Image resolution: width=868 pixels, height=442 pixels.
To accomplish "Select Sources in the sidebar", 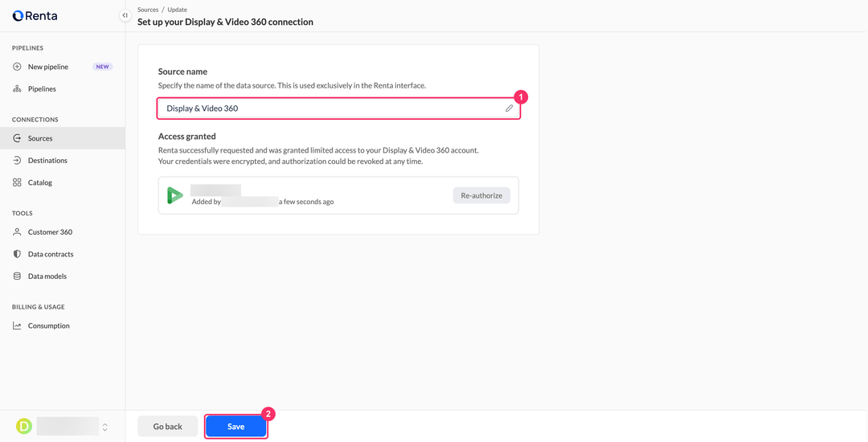I will [x=63, y=138].
